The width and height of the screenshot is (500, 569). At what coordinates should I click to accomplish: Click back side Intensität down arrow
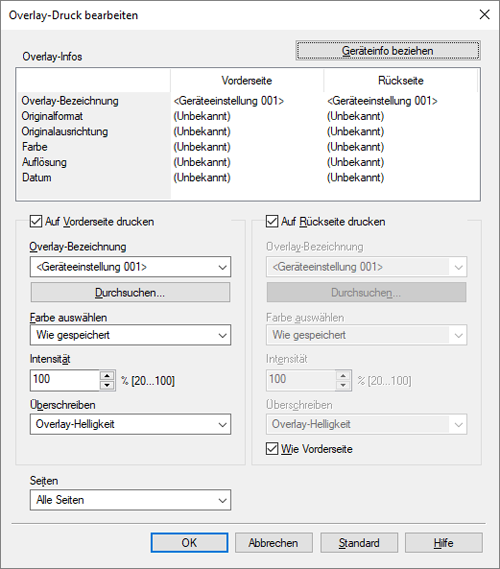[x=343, y=385]
